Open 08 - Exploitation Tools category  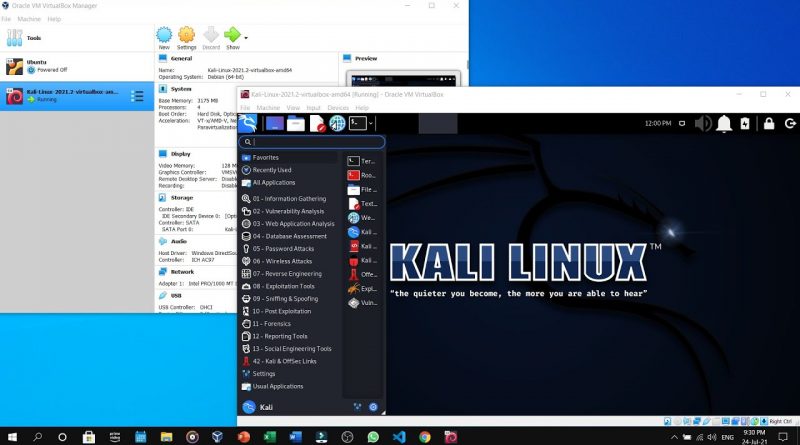(288, 286)
